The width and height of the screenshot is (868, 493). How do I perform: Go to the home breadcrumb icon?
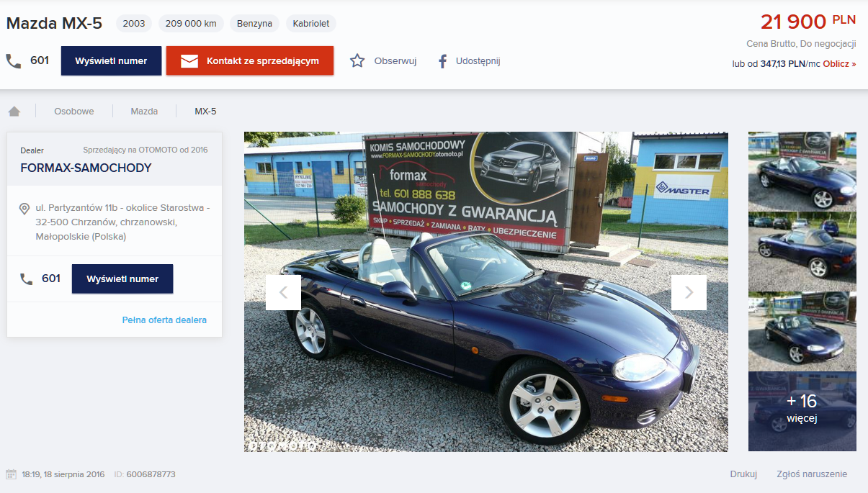pyautogui.click(x=14, y=112)
